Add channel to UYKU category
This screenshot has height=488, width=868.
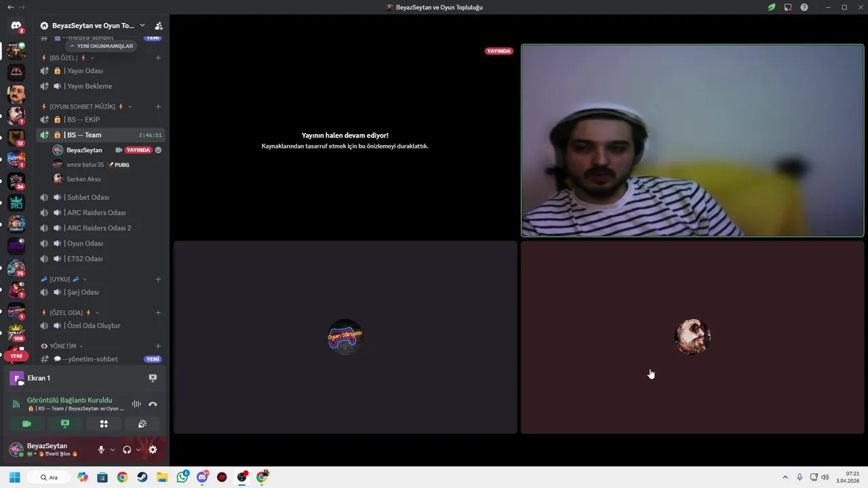point(158,279)
